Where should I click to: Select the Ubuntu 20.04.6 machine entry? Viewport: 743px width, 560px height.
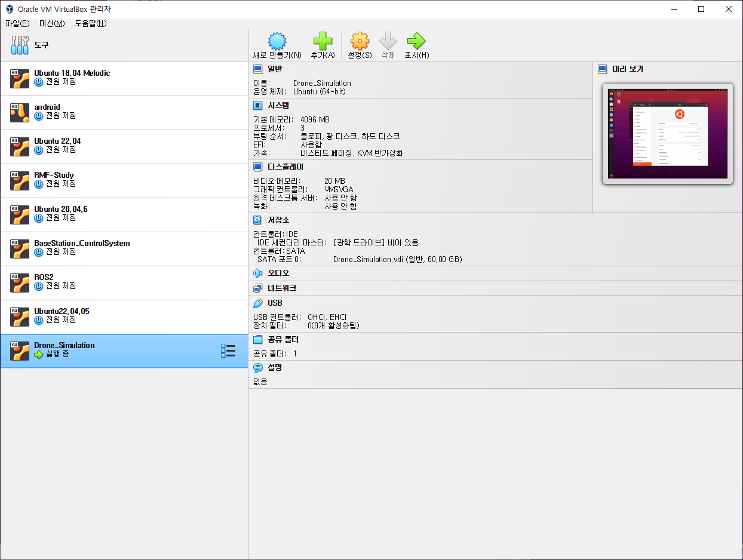(x=124, y=214)
